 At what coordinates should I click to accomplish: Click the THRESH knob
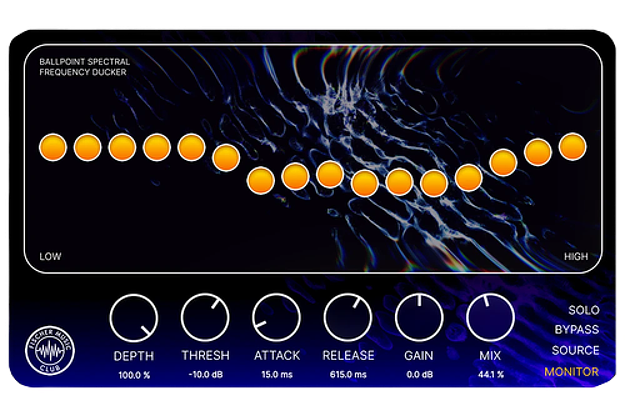205,318
